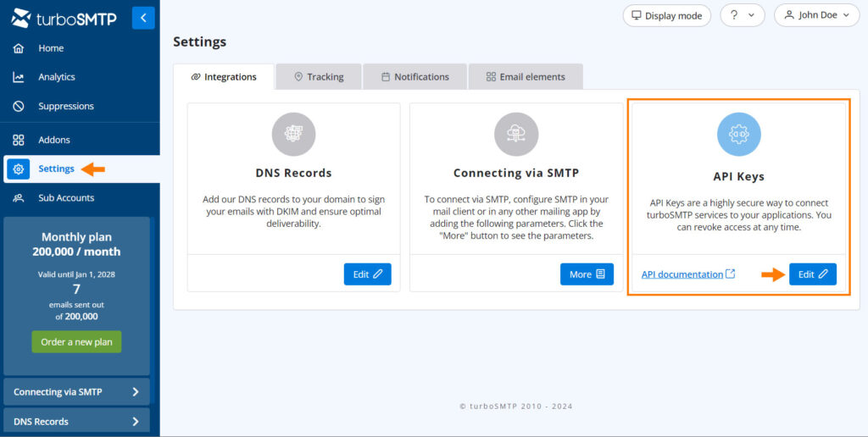Open Analytics chart icon in sidebar
This screenshot has height=437, width=868.
(19, 77)
